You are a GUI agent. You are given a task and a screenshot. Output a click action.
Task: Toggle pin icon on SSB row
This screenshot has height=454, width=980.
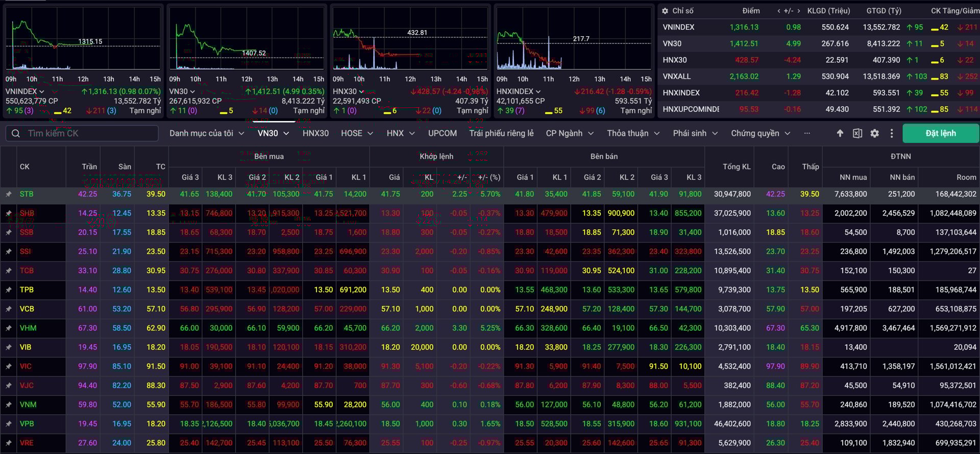coord(9,232)
